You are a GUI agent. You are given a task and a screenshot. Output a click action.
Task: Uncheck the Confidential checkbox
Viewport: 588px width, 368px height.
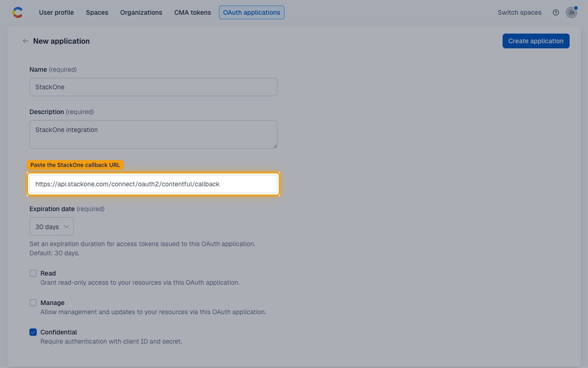[x=33, y=332]
